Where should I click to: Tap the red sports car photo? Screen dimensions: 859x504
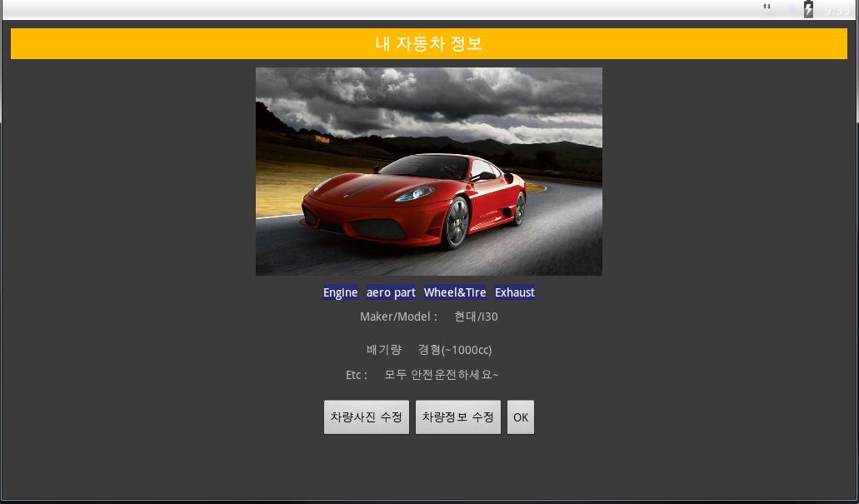428,172
